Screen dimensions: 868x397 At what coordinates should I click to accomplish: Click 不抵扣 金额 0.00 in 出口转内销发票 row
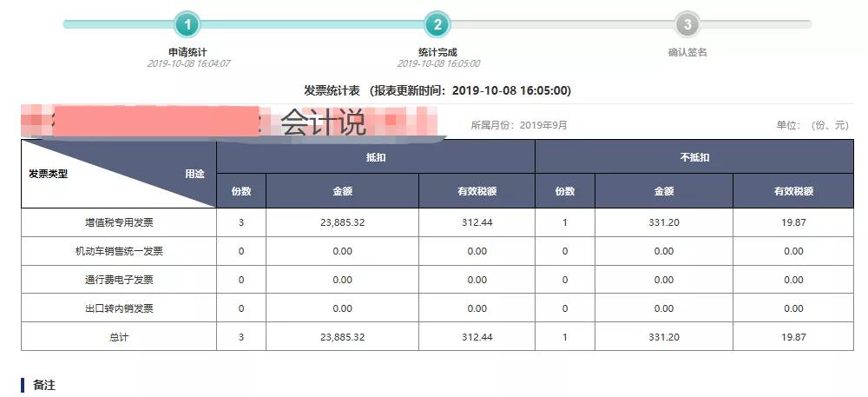[x=664, y=308]
